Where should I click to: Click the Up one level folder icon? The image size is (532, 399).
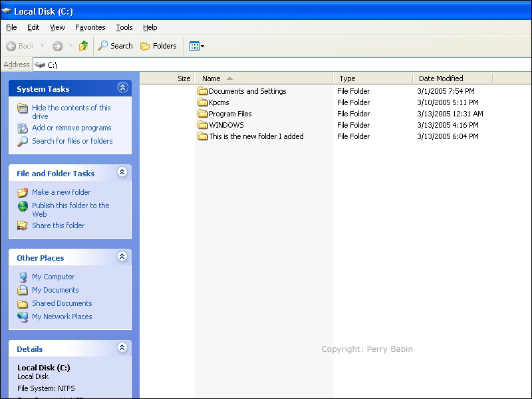click(x=84, y=46)
